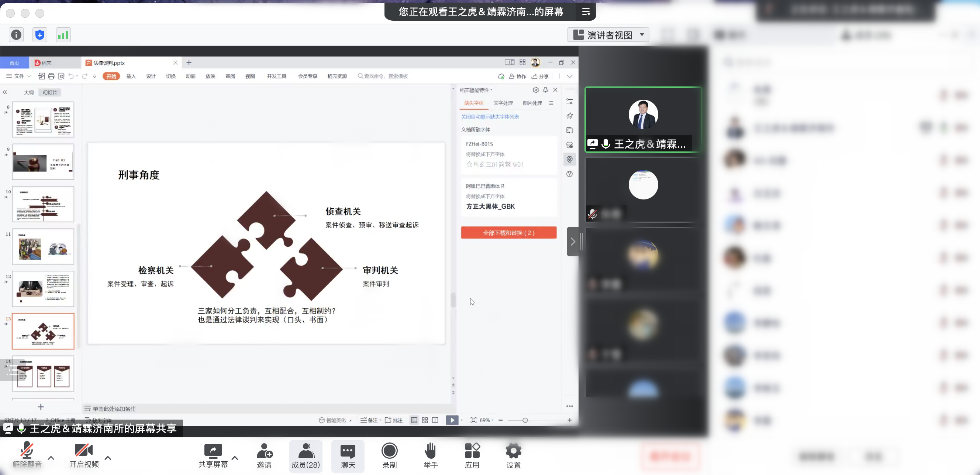This screenshot has height=475, width=980.
Task: Toggle 备注 notes in status bar
Action: click(370, 420)
